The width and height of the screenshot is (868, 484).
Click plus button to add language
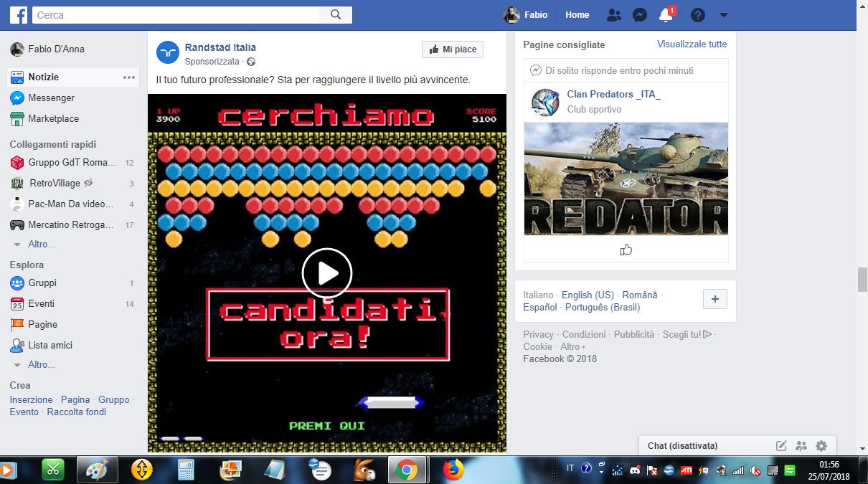[x=715, y=299]
